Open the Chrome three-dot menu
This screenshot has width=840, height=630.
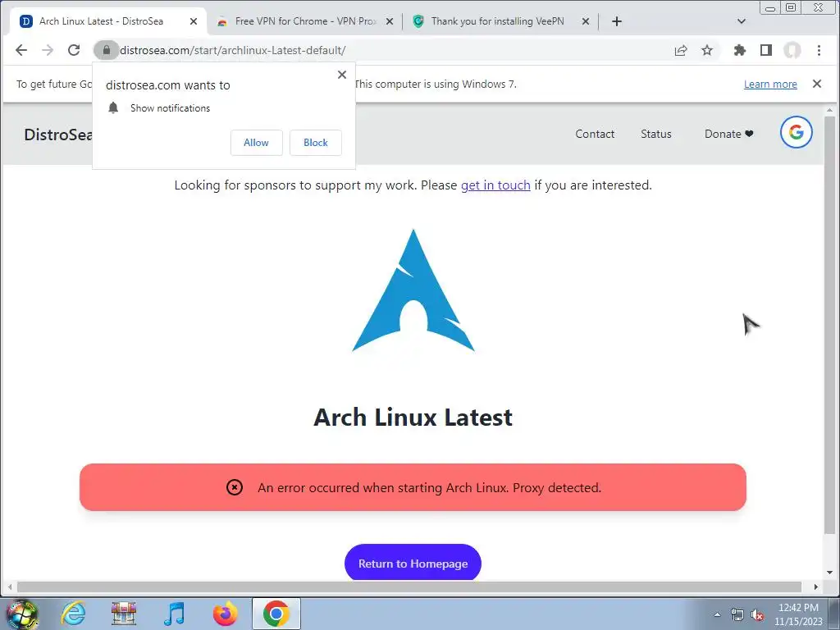pos(819,50)
